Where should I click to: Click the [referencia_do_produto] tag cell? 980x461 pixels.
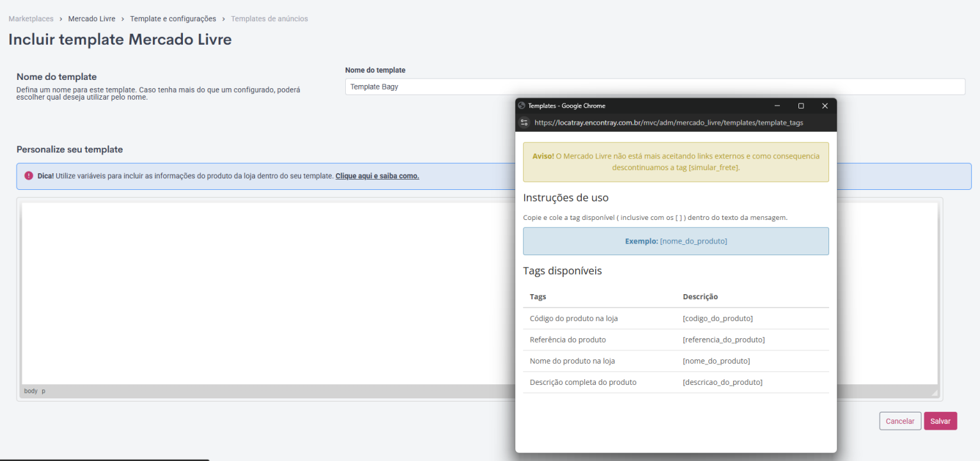click(x=724, y=340)
